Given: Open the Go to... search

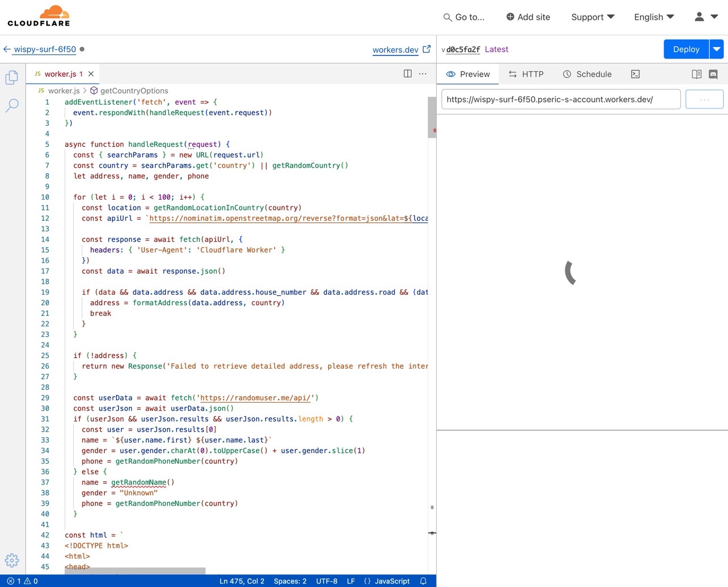Looking at the screenshot, I should click(464, 17).
